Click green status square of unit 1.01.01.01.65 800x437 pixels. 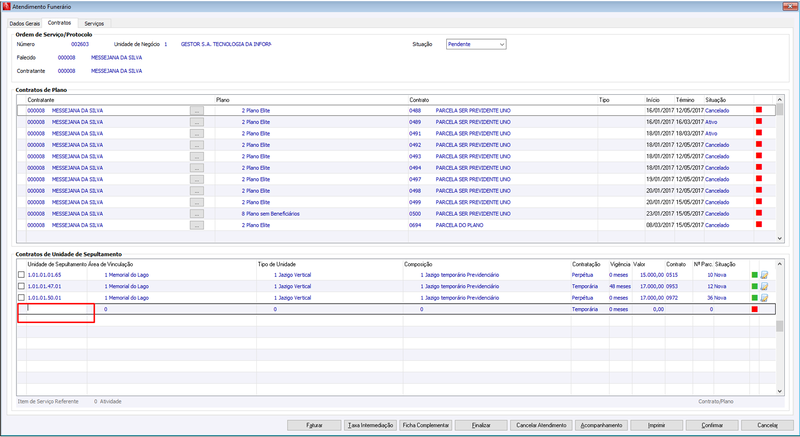[755, 275]
